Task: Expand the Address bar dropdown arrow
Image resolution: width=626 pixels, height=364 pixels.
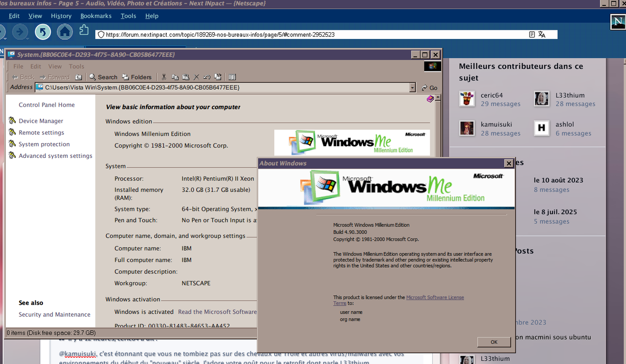Action: click(412, 88)
